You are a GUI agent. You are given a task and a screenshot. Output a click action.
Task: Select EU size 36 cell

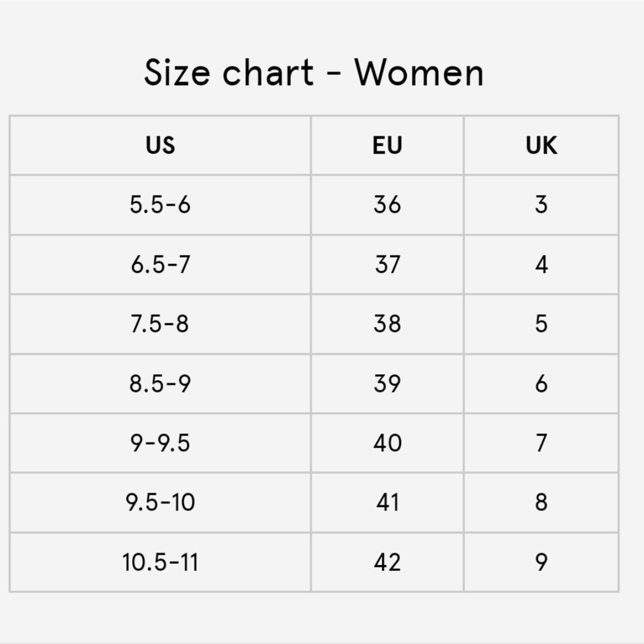tap(387, 204)
